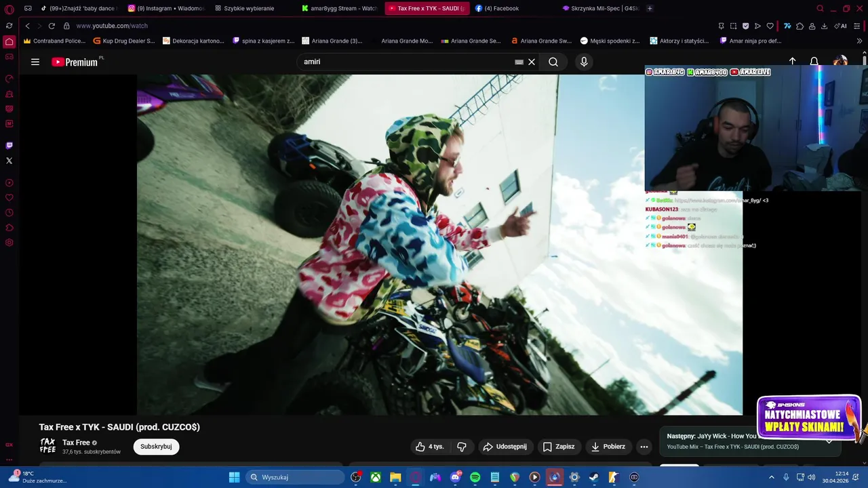Open Dekoracja kartono... bookmark
The image size is (868, 488).
(x=193, y=41)
